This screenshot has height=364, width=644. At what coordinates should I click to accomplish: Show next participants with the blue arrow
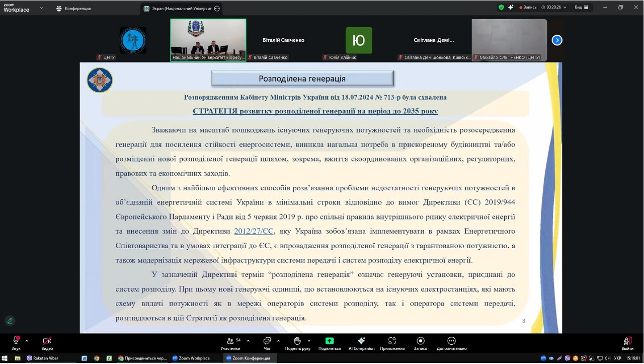click(x=557, y=40)
